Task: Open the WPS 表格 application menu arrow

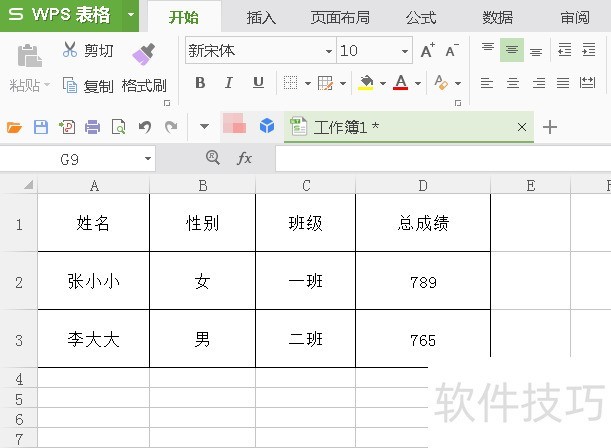Action: tap(131, 15)
